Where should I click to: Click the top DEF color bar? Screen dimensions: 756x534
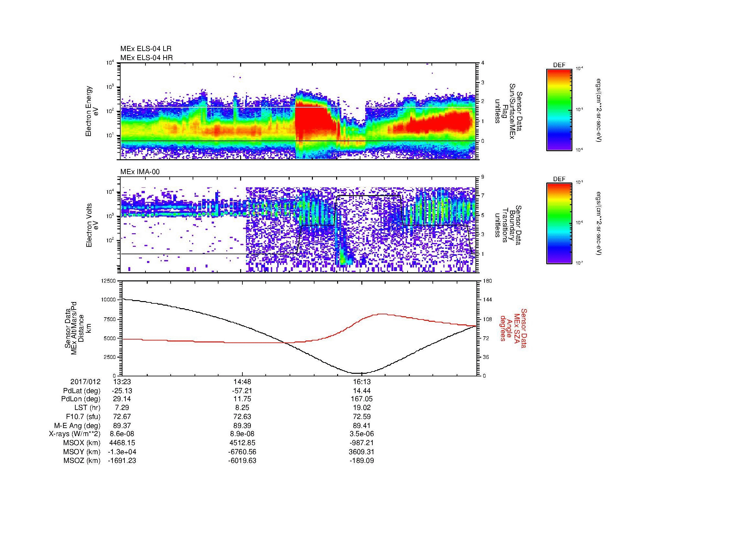tap(559, 110)
